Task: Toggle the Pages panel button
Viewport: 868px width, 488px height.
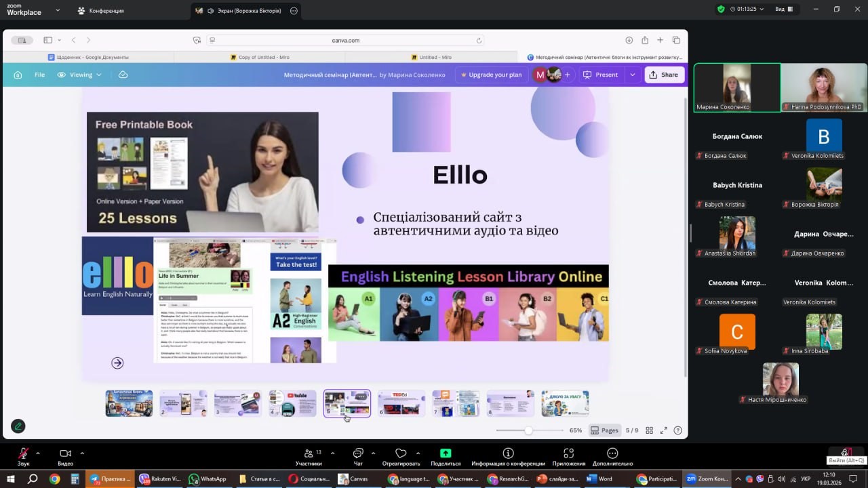Action: 604,430
